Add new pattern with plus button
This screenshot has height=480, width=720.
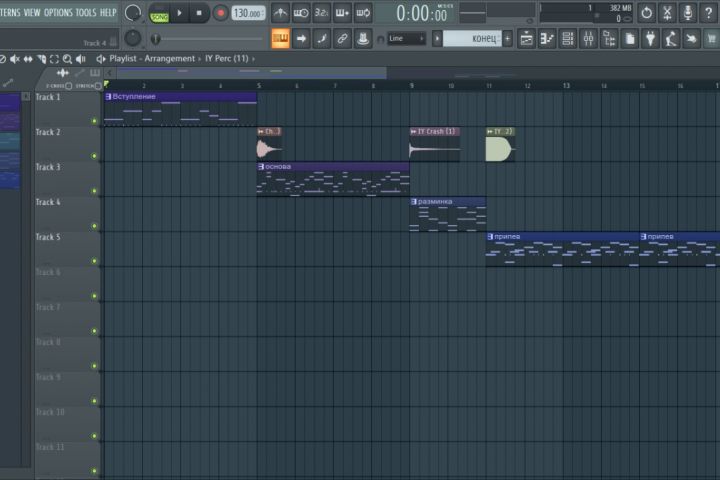point(507,39)
